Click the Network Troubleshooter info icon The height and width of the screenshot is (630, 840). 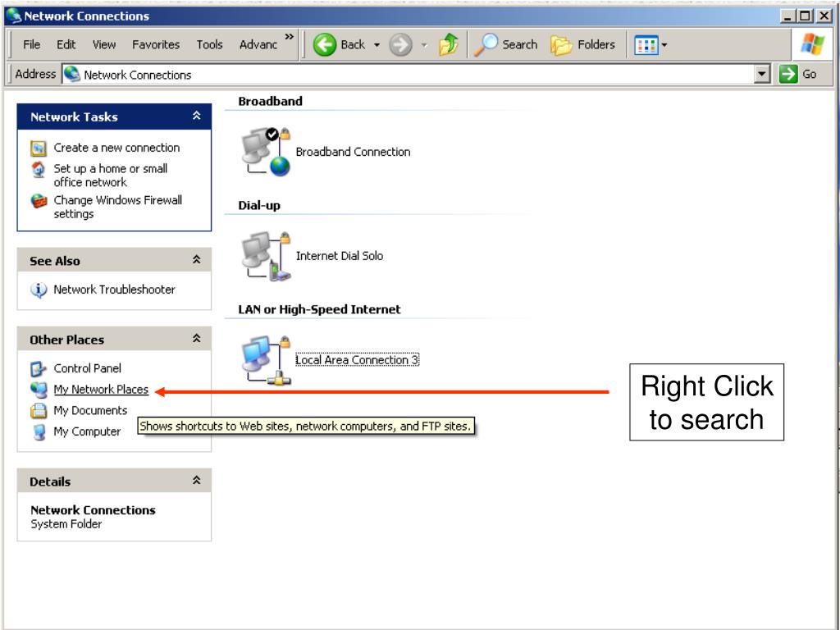point(39,290)
